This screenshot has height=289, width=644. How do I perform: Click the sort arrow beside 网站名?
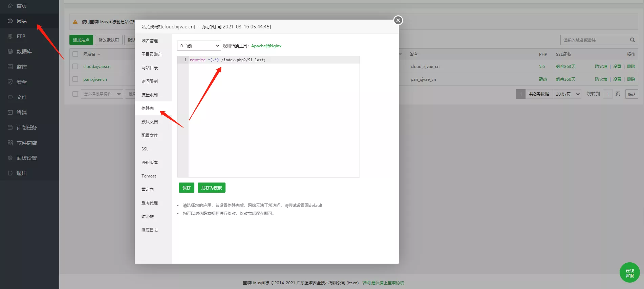[99, 54]
